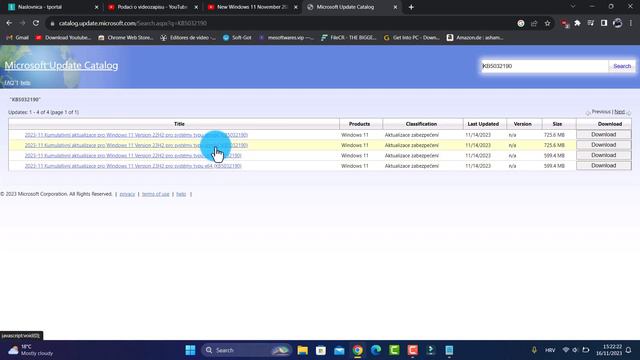Open the FileCR bookmark
The width and height of the screenshot is (640, 360).
coord(349,38)
